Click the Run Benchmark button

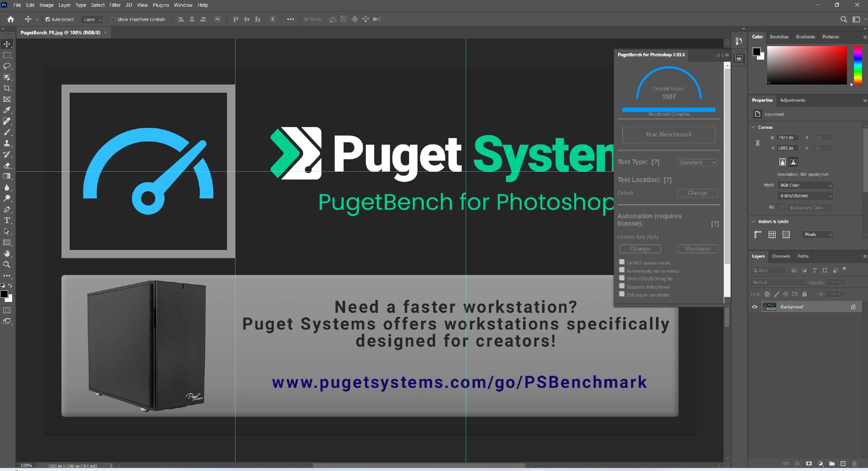pos(669,135)
